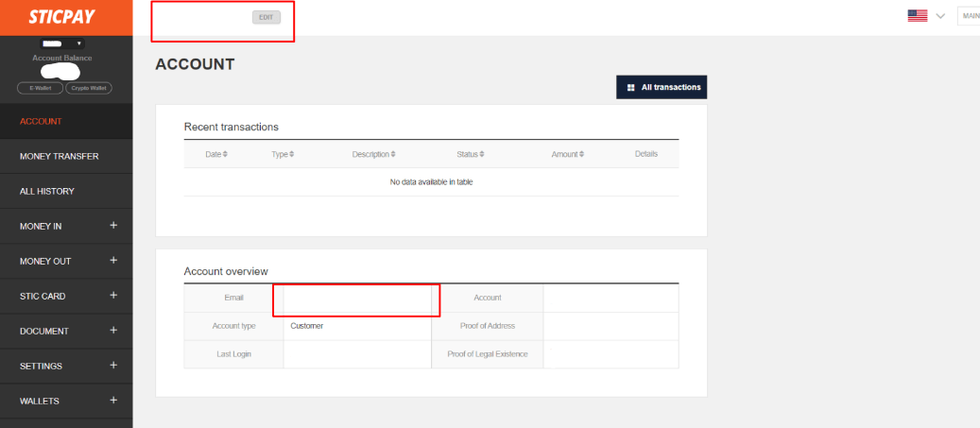Click the US flag language icon
The height and width of the screenshot is (428, 980).
tap(917, 16)
